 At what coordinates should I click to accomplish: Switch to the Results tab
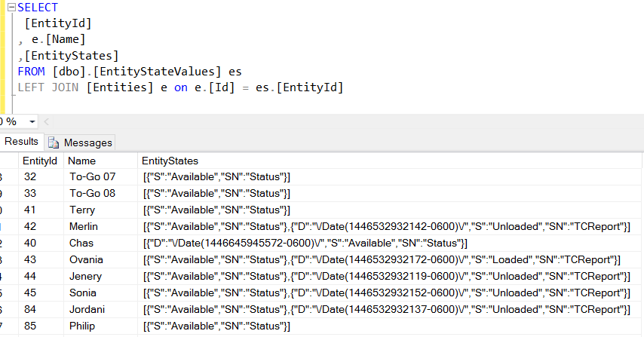21,142
